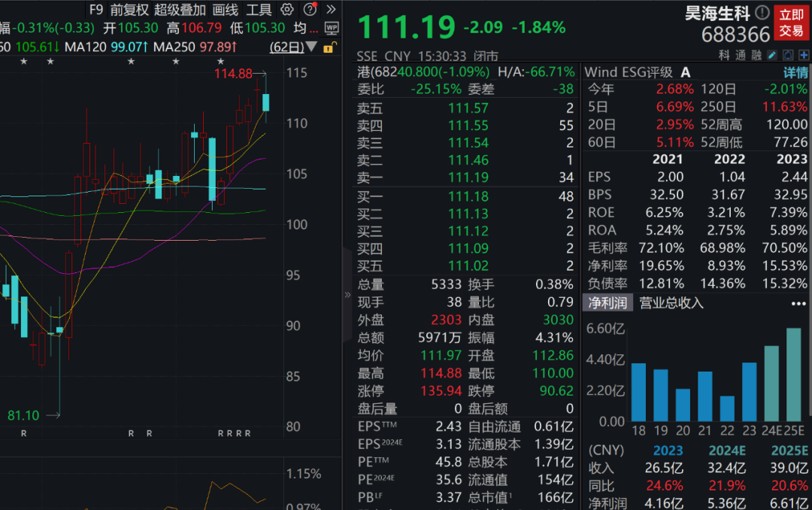Open the settings gear icon
Viewport: 812px width, 510px height.
tap(286, 9)
